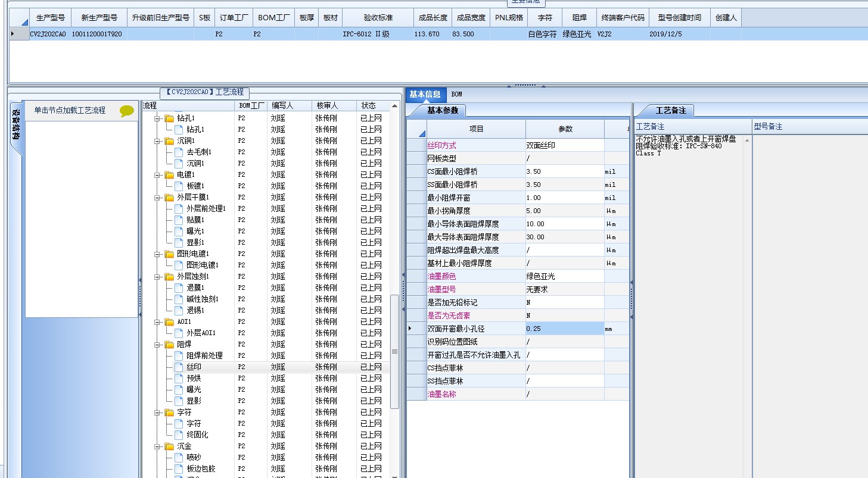Open the vertical 设备结构 side tab
The image size is (868, 478).
click(16, 124)
